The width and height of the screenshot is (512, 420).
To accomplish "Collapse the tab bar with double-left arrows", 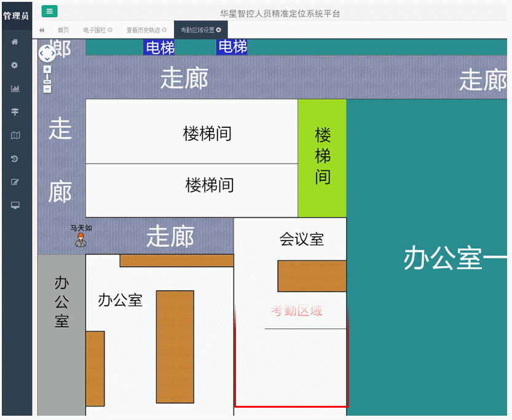I will click(42, 29).
